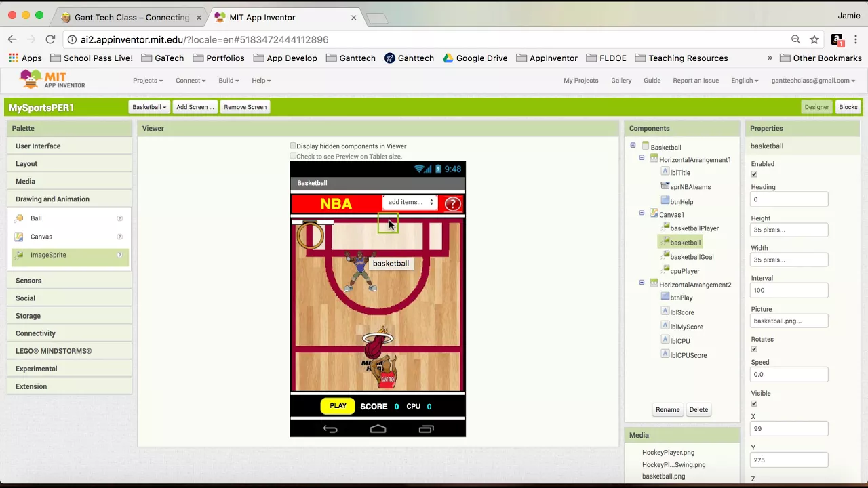Screen dimensions: 868x488
Task: Switch to the Blocks editor
Action: pos(848,107)
